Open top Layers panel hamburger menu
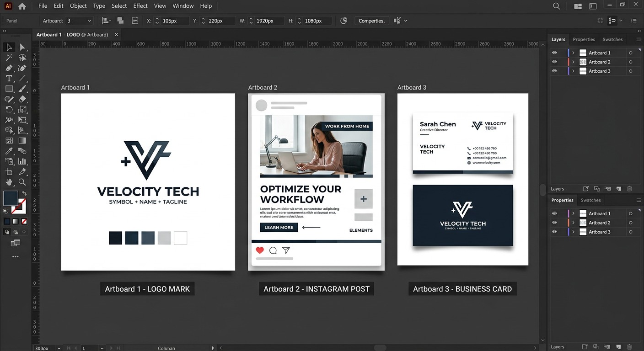Viewport: 644px width, 351px height. 639,39
